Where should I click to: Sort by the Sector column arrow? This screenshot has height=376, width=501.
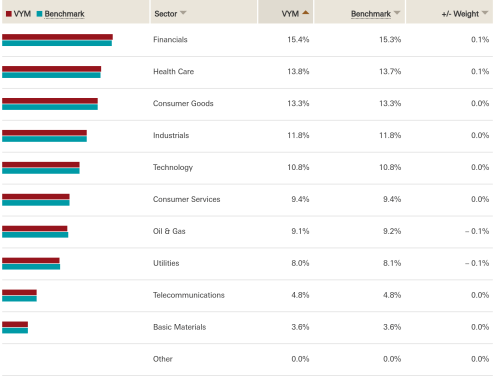point(183,13)
